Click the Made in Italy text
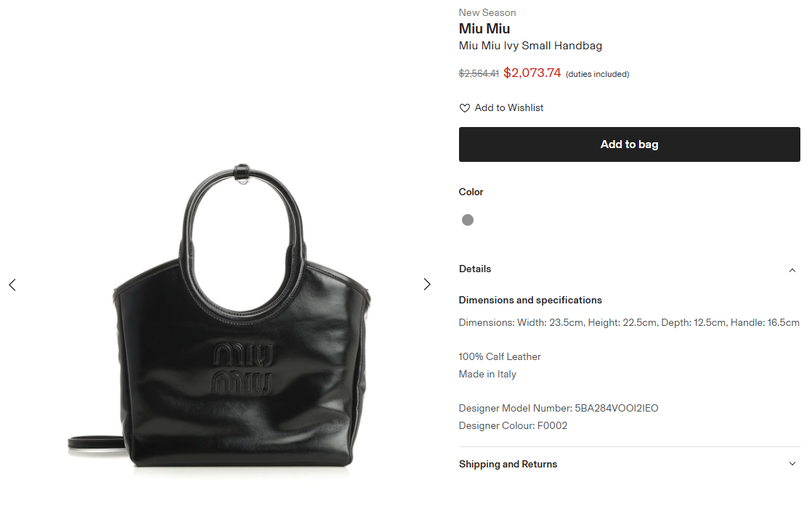Image resolution: width=812 pixels, height=519 pixels. point(487,375)
